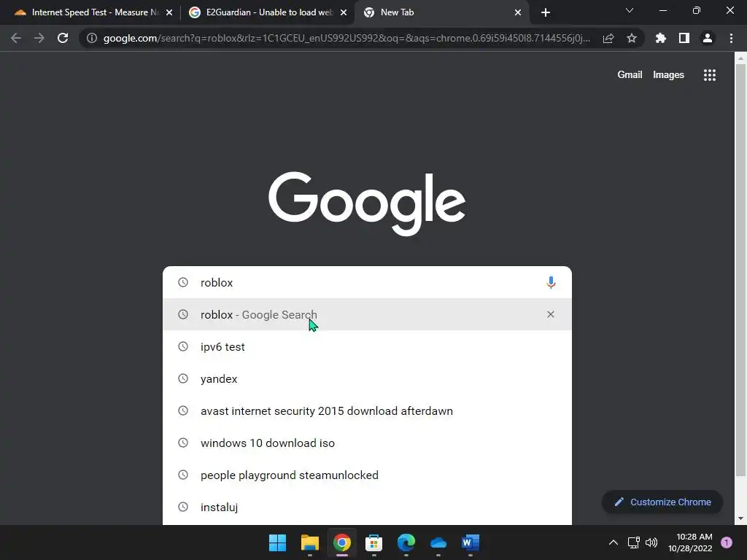Open the Extensions puzzle menu
747x560 pixels.
click(661, 38)
